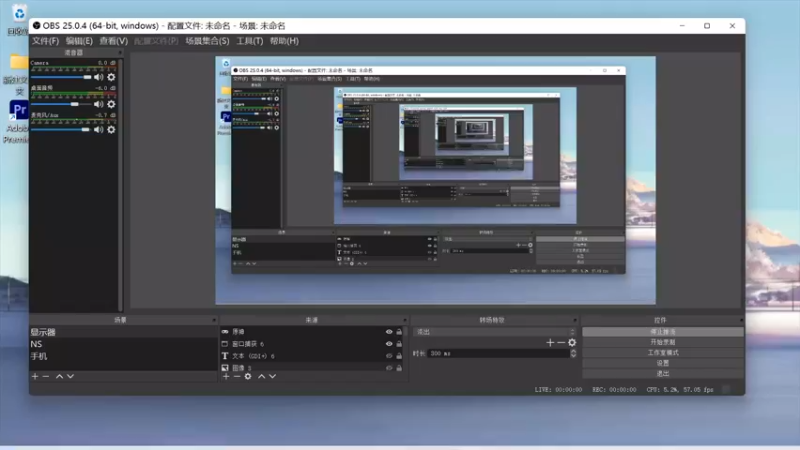
Task: Add a new source with plus icon
Action: click(226, 377)
